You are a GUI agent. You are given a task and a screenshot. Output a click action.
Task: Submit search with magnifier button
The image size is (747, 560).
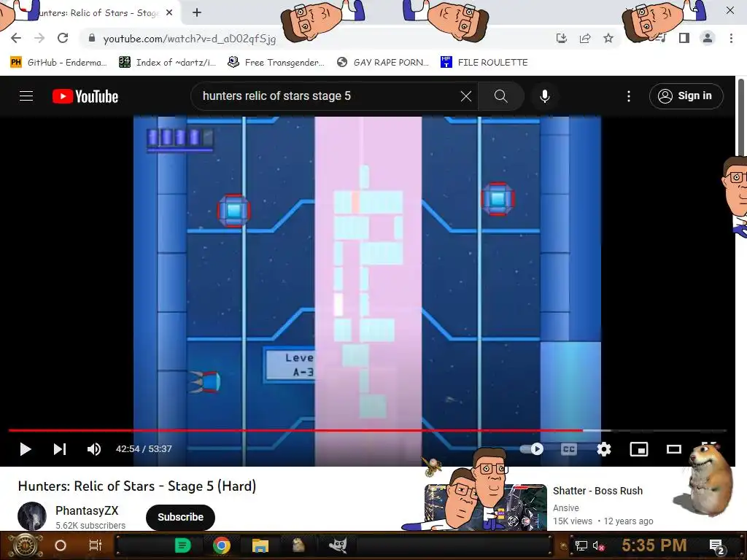[500, 96]
